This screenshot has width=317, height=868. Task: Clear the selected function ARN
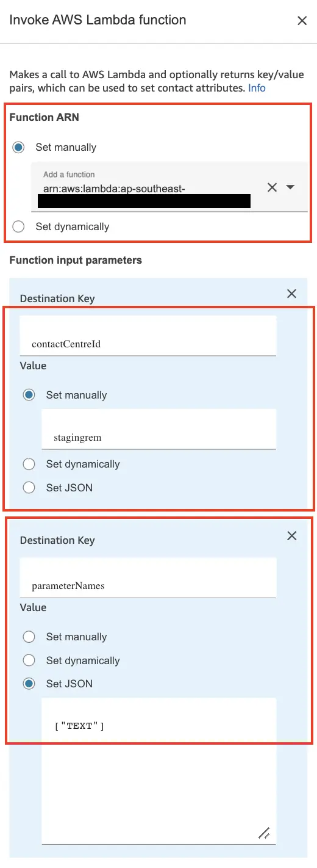[x=272, y=187]
